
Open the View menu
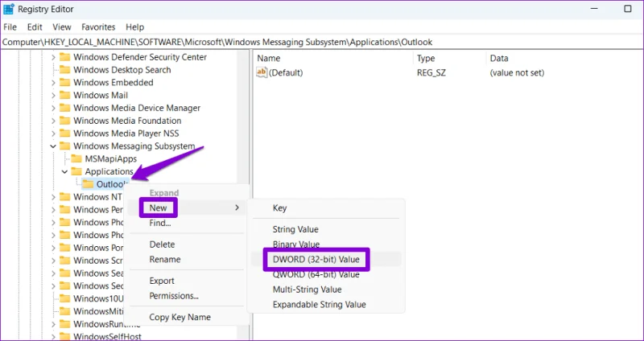pos(62,27)
